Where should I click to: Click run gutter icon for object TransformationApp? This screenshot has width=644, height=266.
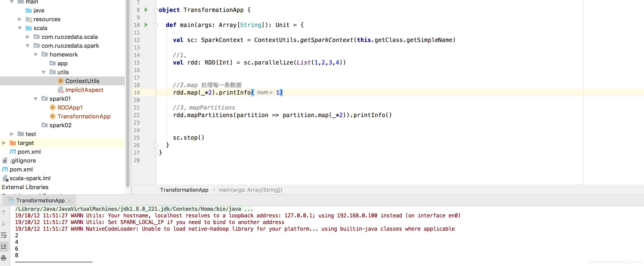point(146,10)
